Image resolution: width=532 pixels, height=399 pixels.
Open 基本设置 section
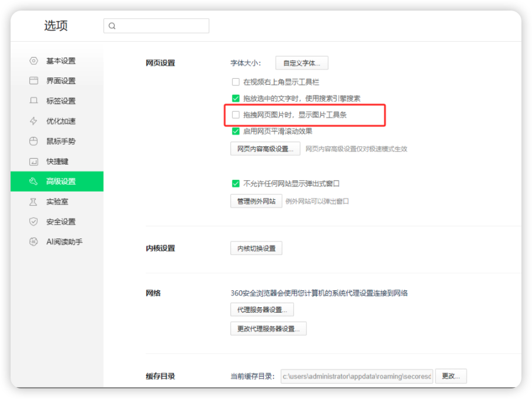pos(57,61)
